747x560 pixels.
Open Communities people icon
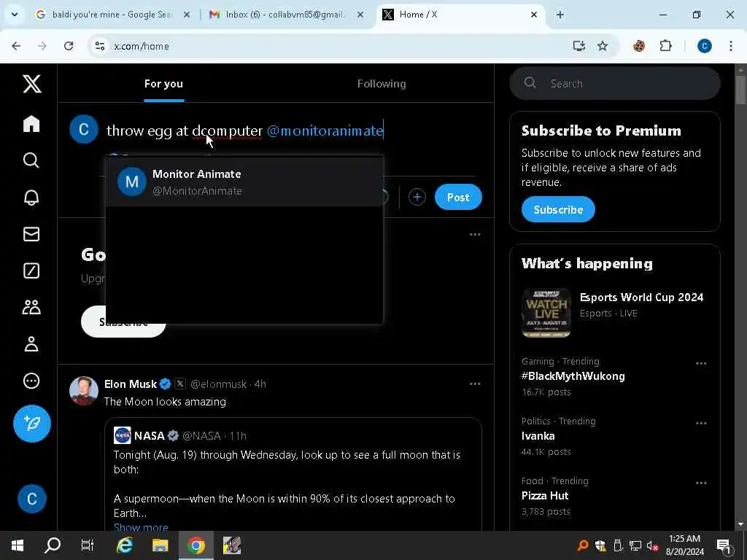(x=31, y=307)
